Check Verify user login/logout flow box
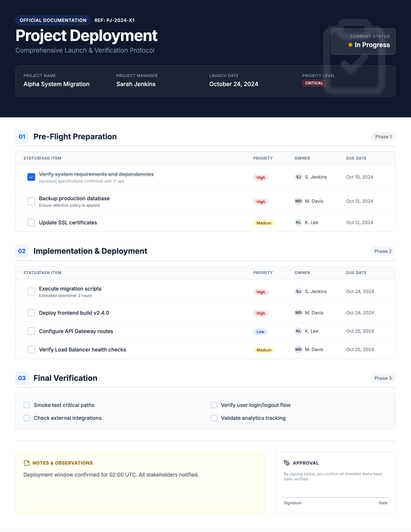The height and width of the screenshot is (532, 411). [214, 405]
